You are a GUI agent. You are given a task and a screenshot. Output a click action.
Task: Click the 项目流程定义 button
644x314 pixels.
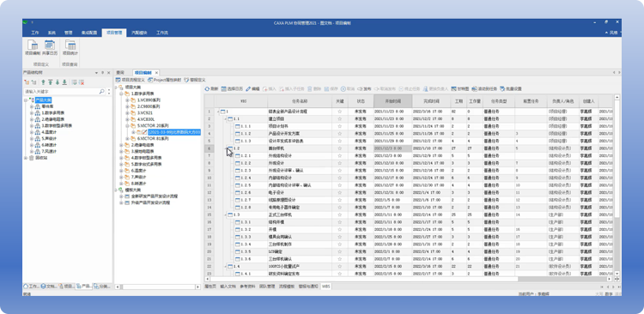point(131,80)
